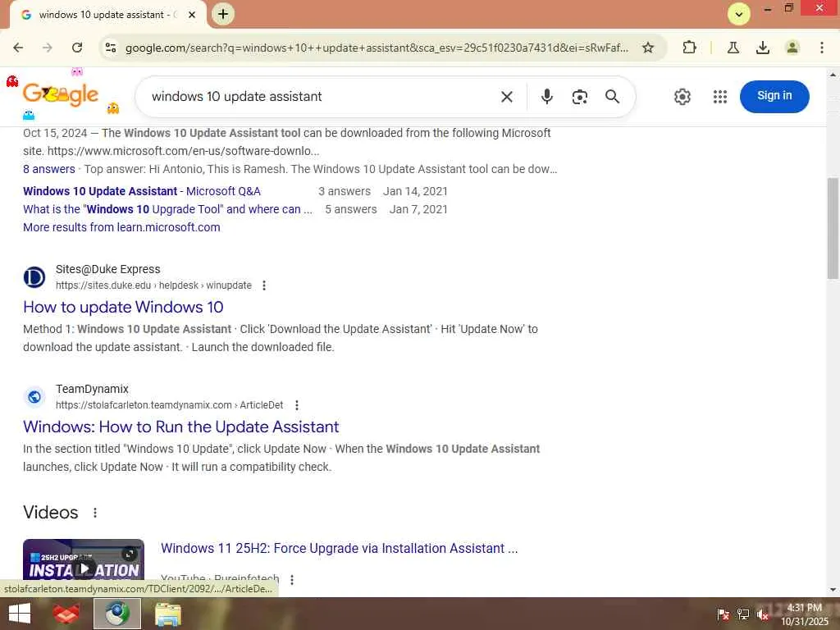Open the Action Center flag tray icon
This screenshot has height=630, width=840.
[723, 614]
